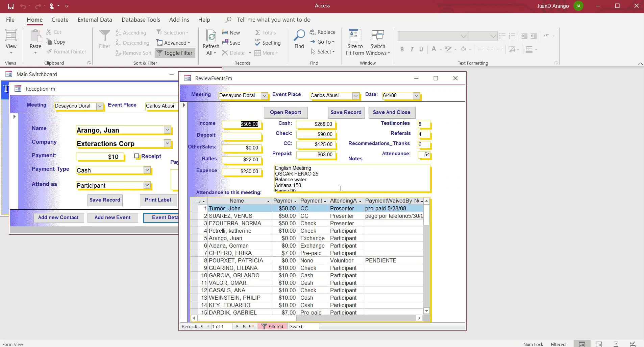Image resolution: width=644 pixels, height=347 pixels.
Task: Open the Font Color picker
Action: click(x=434, y=50)
